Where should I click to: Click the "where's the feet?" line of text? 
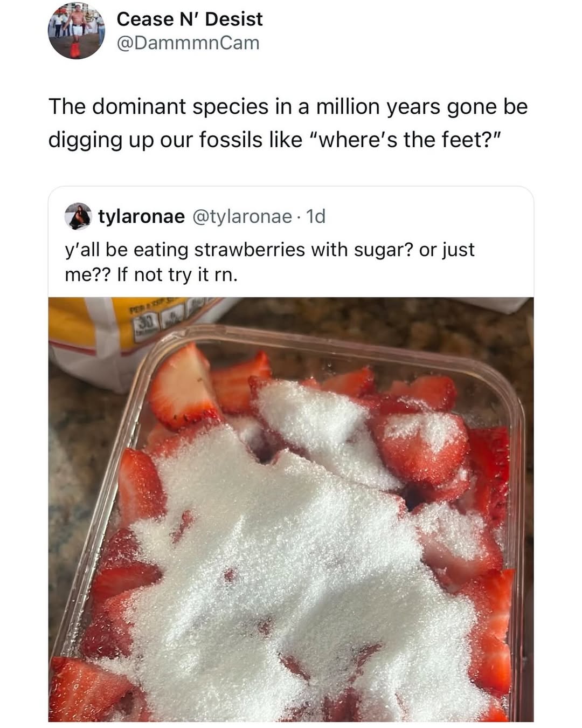275,140
